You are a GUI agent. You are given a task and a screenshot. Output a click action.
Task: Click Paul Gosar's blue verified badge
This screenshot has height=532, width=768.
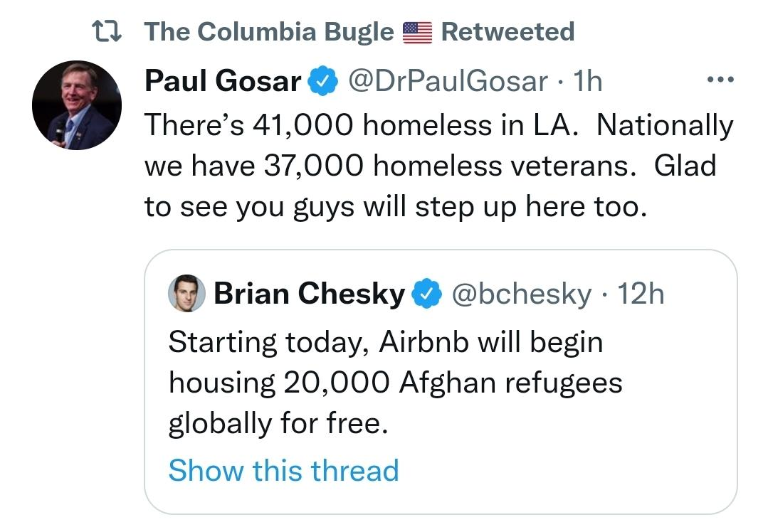click(x=322, y=83)
